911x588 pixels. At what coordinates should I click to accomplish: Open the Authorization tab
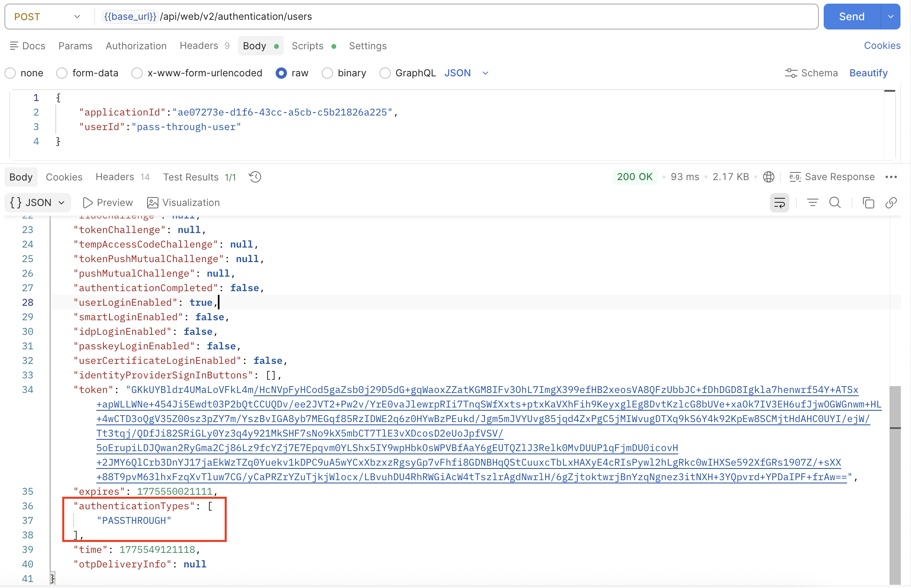[x=136, y=46]
